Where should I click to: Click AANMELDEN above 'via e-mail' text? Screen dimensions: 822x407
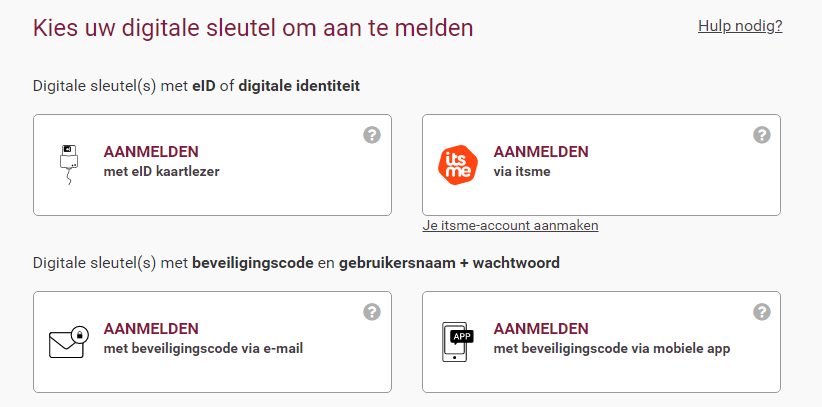point(151,329)
